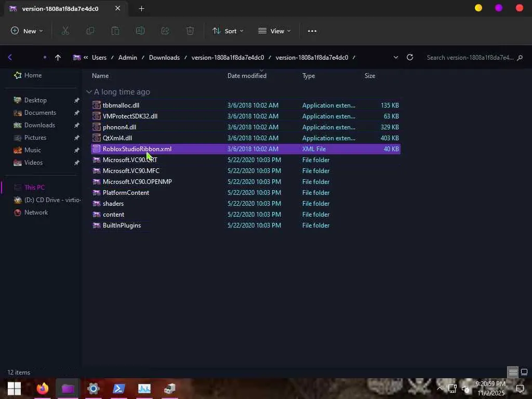Open Videos in navigation pane
The width and height of the screenshot is (532, 399).
[28, 163]
